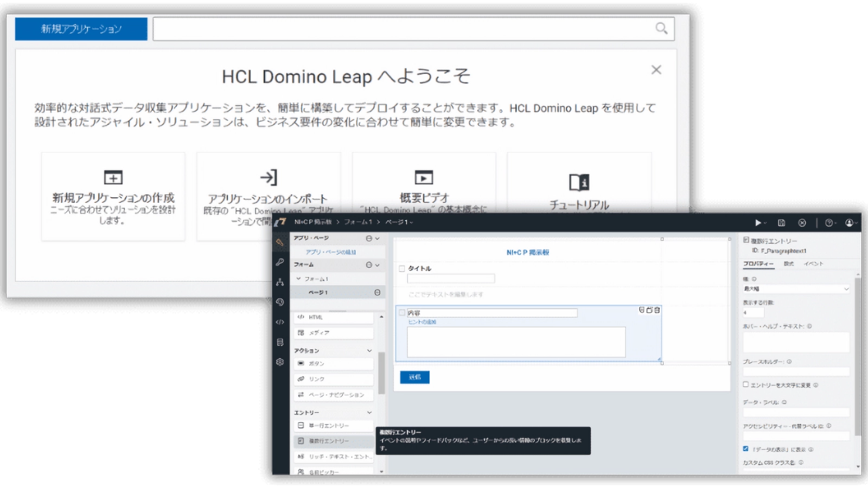
Task: Open the user account icon
Action: pos(848,223)
